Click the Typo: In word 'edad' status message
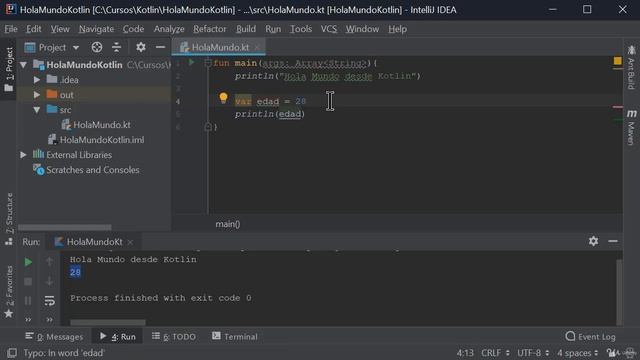The height and width of the screenshot is (360, 640). pos(64,353)
